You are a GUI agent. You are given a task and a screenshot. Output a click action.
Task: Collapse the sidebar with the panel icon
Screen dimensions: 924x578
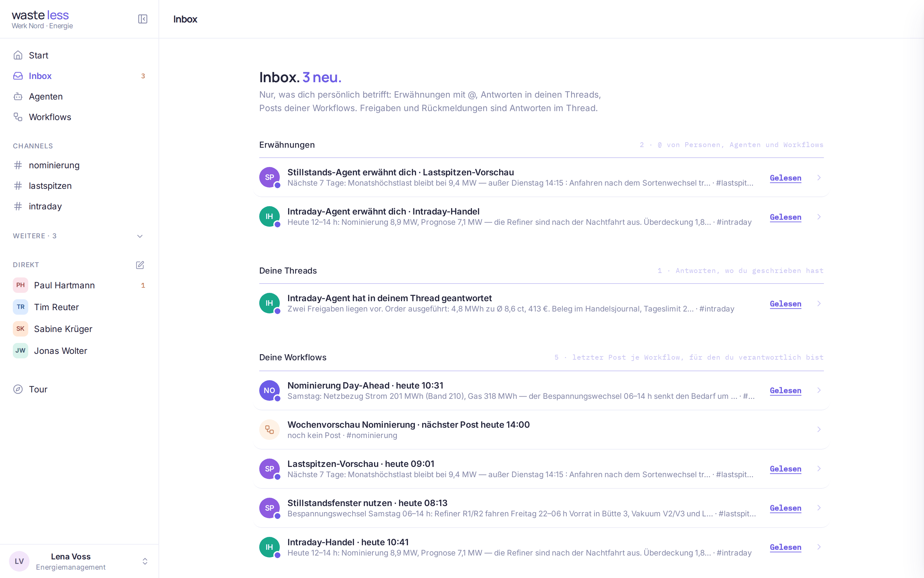(x=142, y=19)
